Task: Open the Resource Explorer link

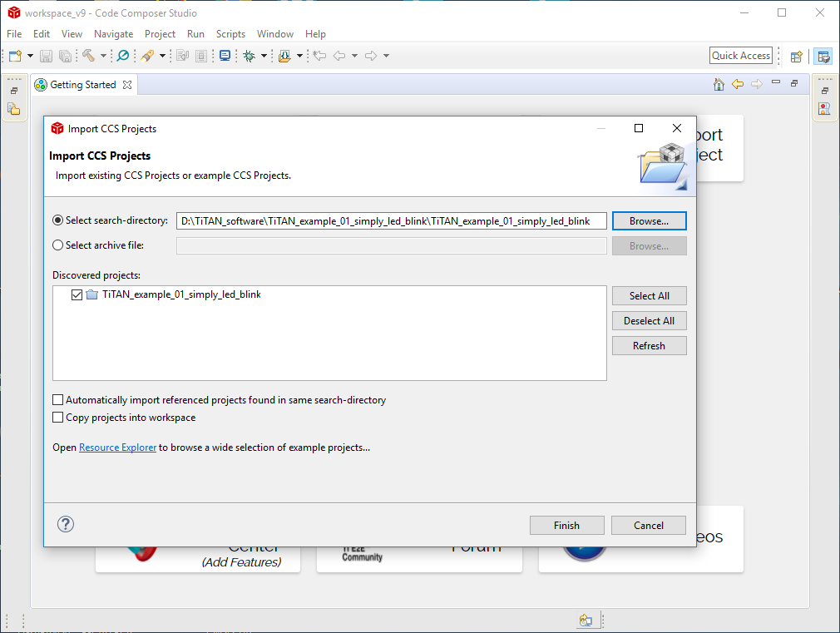Action: pos(118,447)
